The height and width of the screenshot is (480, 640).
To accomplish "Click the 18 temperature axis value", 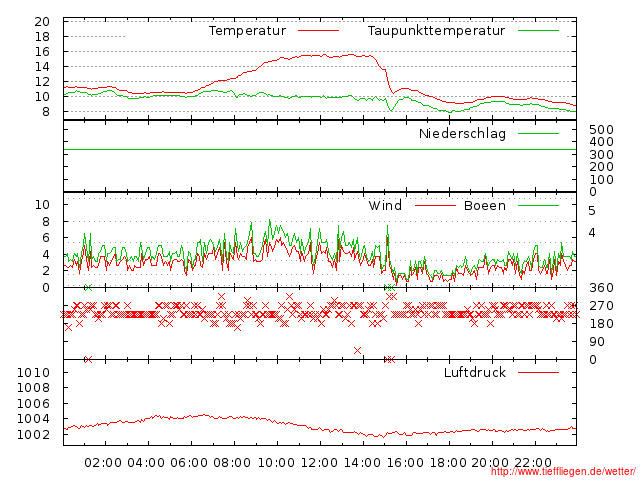I will [42, 37].
